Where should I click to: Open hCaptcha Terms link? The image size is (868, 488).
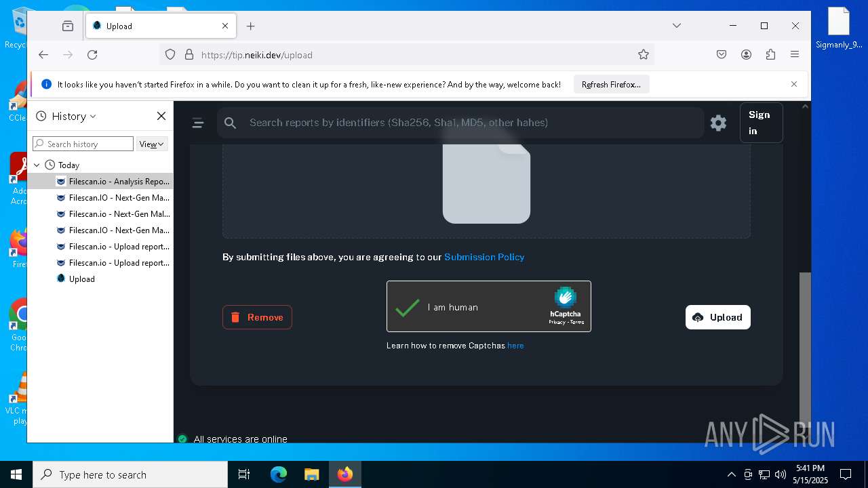(x=577, y=322)
